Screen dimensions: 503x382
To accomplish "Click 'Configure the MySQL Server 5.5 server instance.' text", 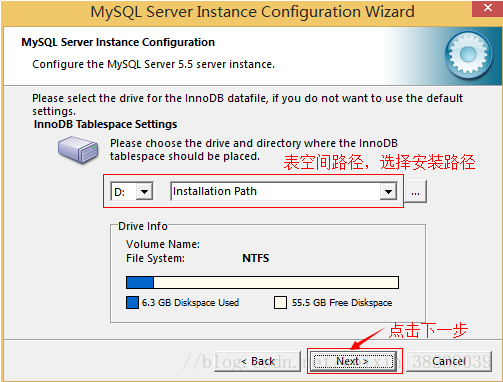I will tap(153, 64).
